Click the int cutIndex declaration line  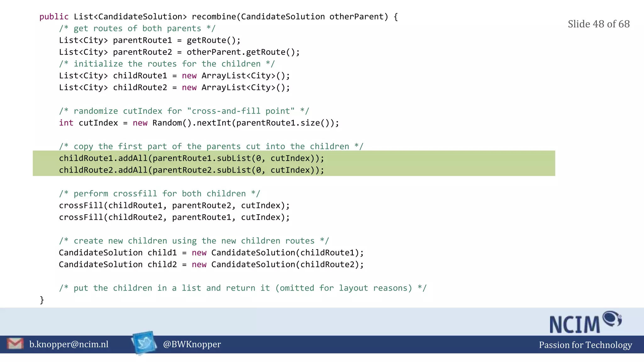(199, 123)
